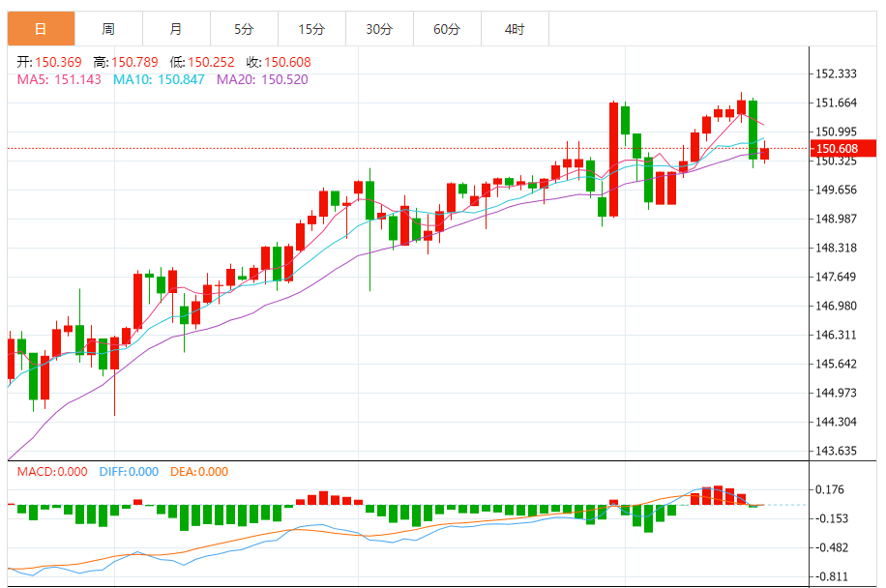The width and height of the screenshot is (886, 588).
Task: Click the 144.973 price axis label
Action: (836, 394)
